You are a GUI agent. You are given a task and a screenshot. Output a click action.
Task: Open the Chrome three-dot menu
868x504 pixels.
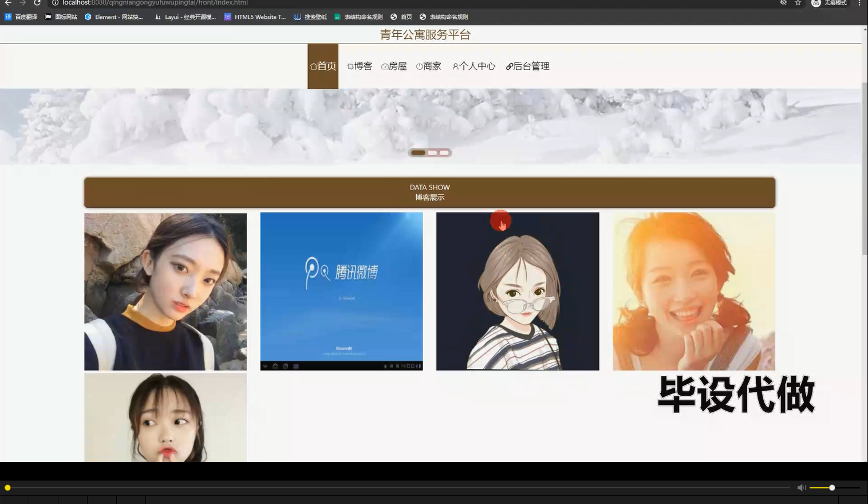point(859,3)
